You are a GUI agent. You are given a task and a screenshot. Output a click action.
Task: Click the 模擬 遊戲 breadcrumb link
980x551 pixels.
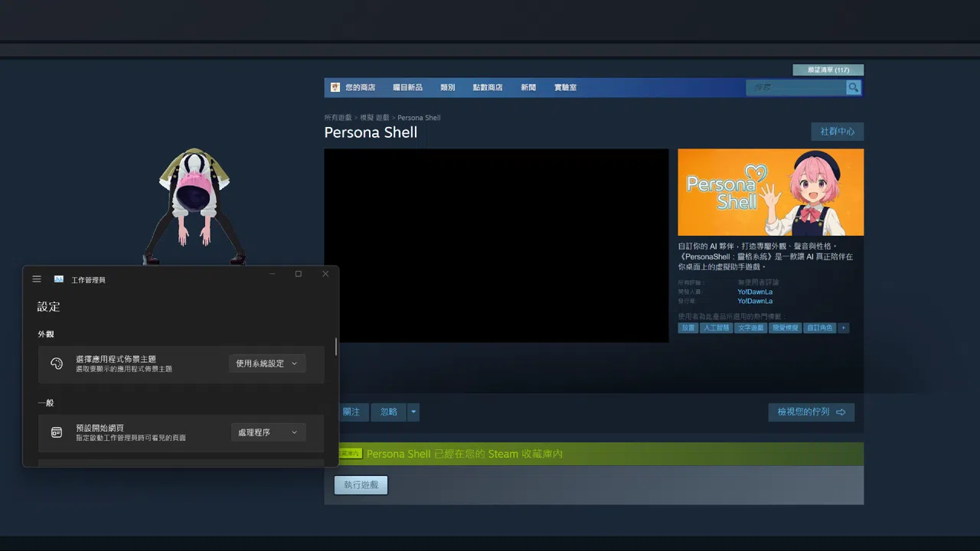pyautogui.click(x=374, y=118)
